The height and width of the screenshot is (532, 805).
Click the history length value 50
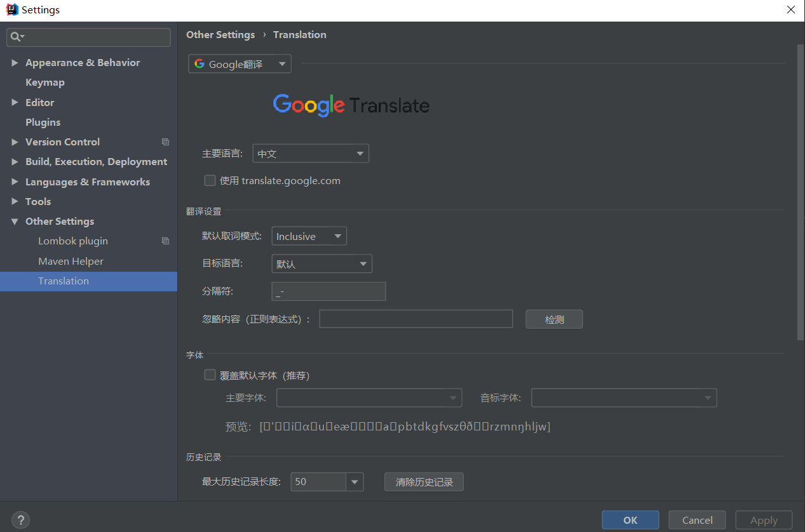click(x=318, y=482)
